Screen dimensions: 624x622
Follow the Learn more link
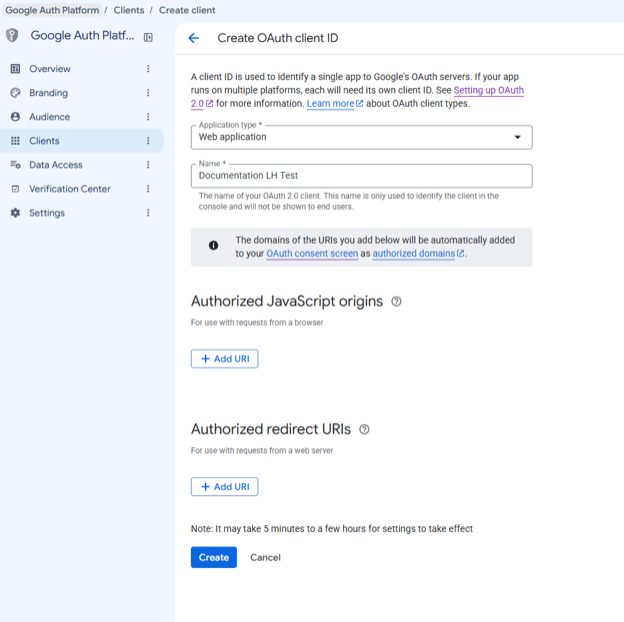coord(330,103)
